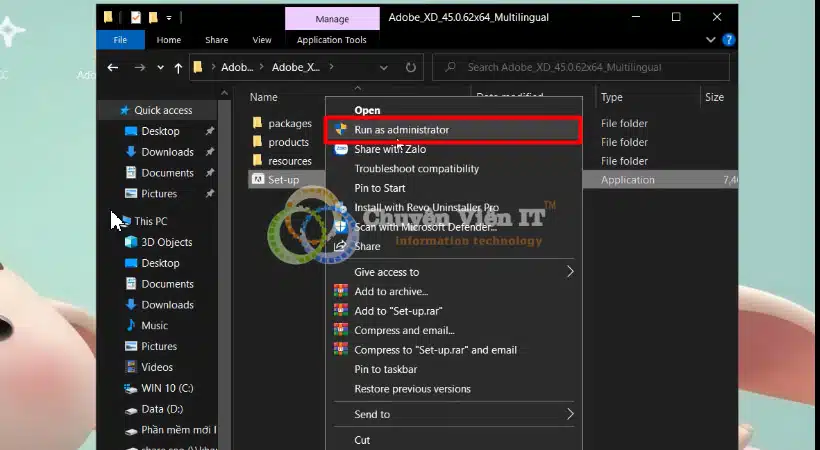
Task: Select Pin to taskbar
Action: (454, 369)
